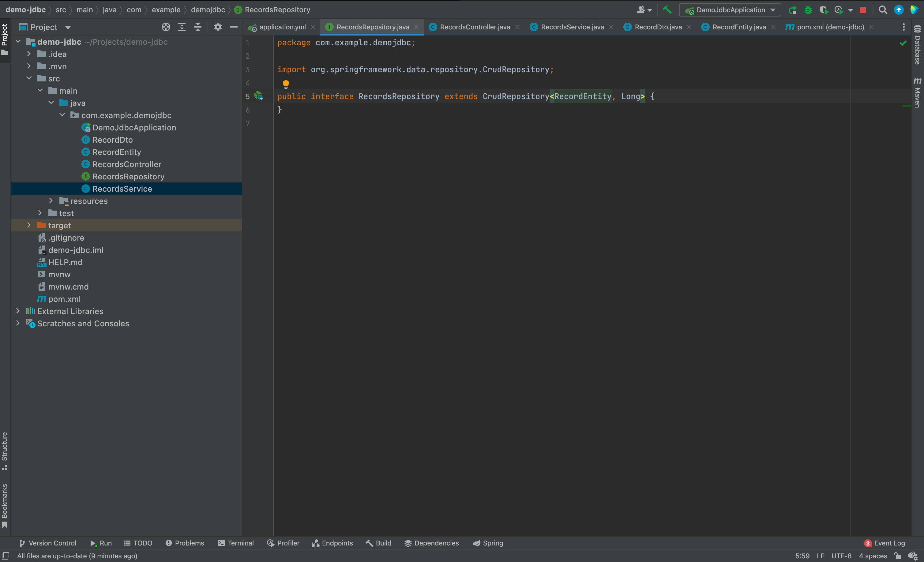Click the cloud settings icon in the status bar
Screen dimensions: 924x562
[x=913, y=556]
